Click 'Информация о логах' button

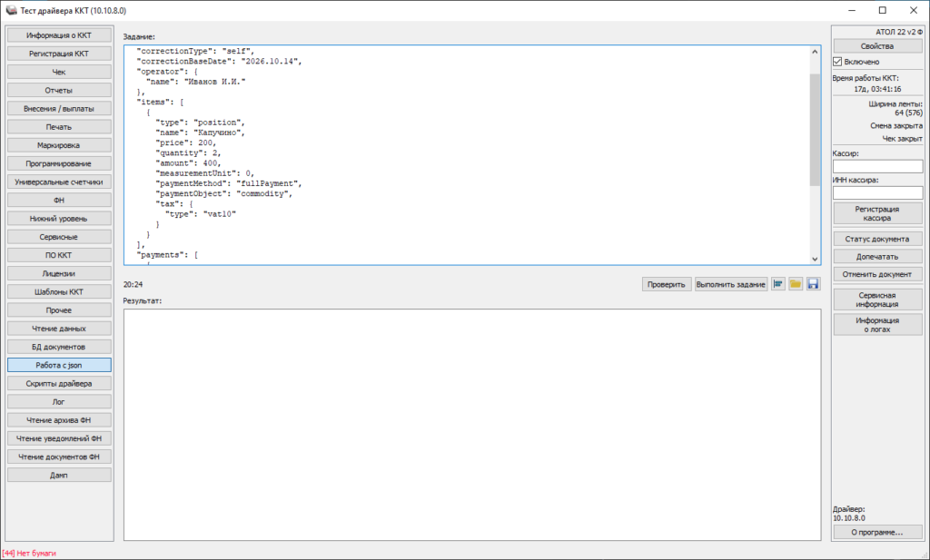878,325
